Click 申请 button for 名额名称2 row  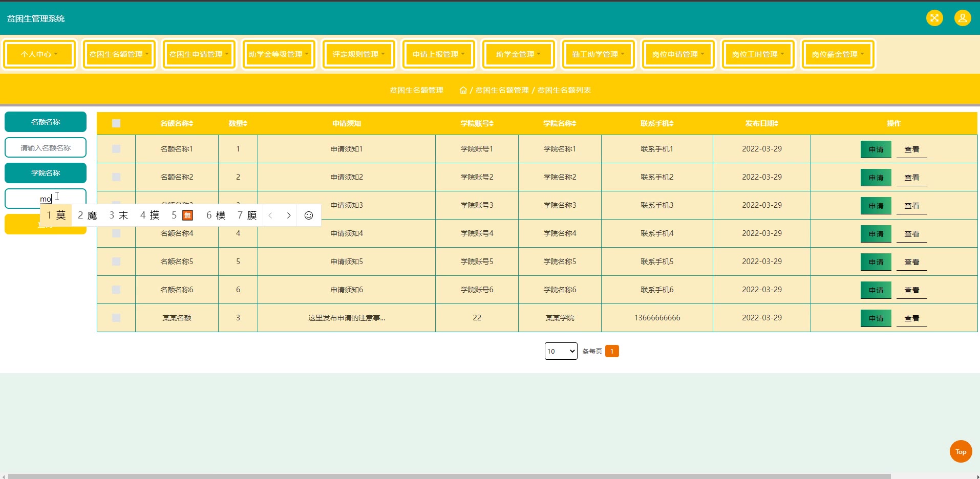pos(876,178)
